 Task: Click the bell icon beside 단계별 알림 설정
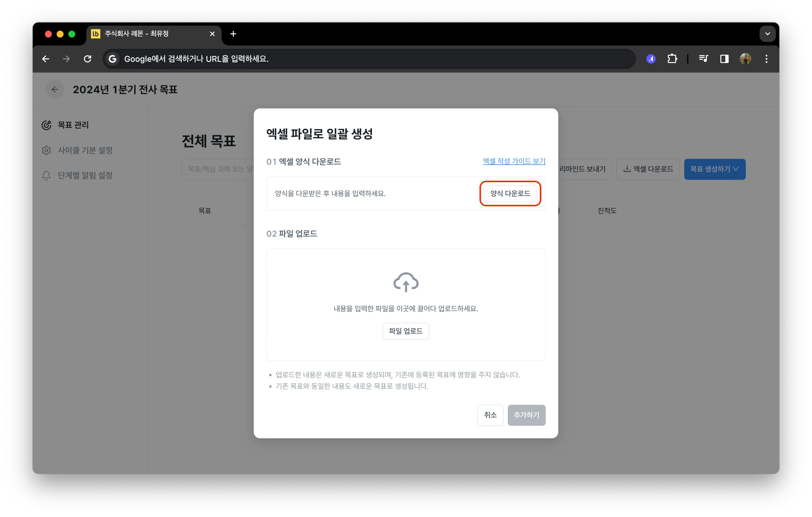pos(47,175)
